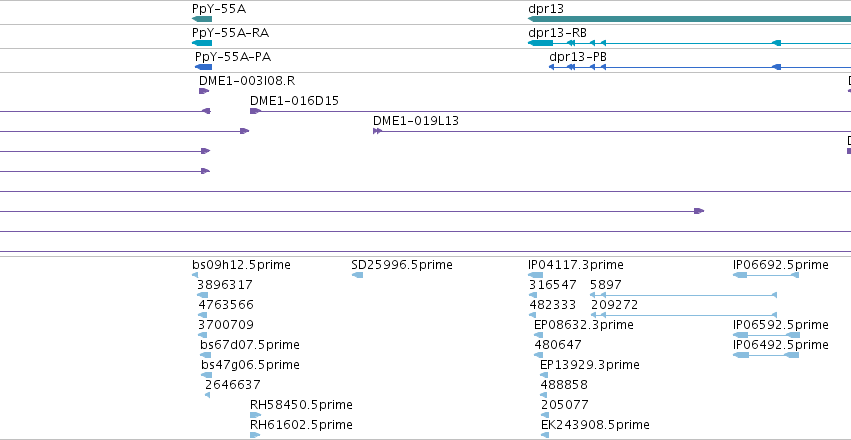Open the bs67d07.5prime EST label

coord(250,345)
